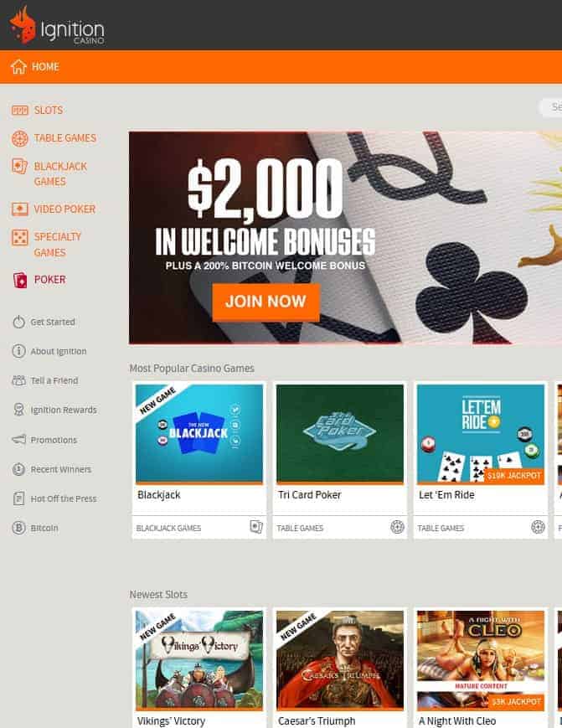
Task: Open the Let 'Em Ride game thumbnail
Action: 480,433
